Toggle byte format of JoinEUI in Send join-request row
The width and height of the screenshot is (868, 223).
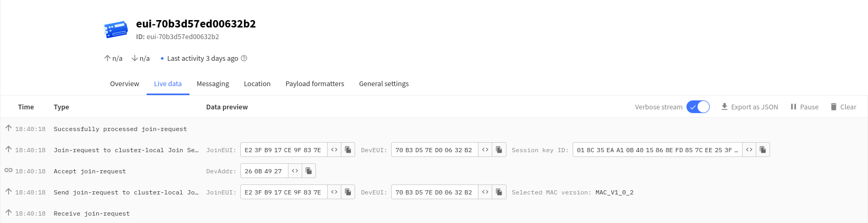[334, 192]
